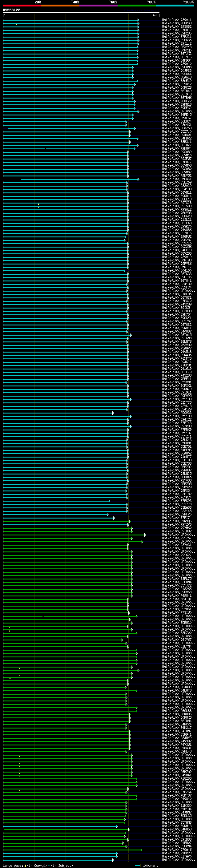Choose UniRef100_B3FL75 hit
197x868 pixels.
click(x=177, y=579)
